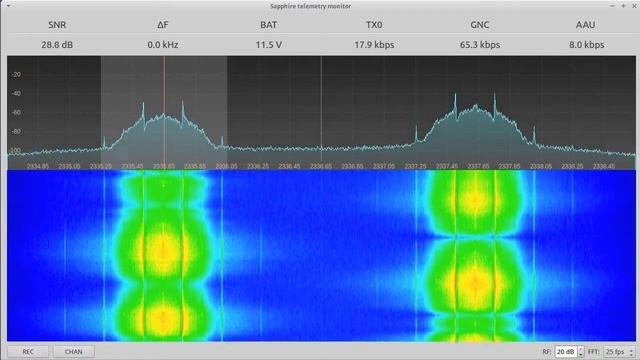The image size is (640, 360).
Task: Click the -40 dB scale label
Action: click(x=16, y=93)
